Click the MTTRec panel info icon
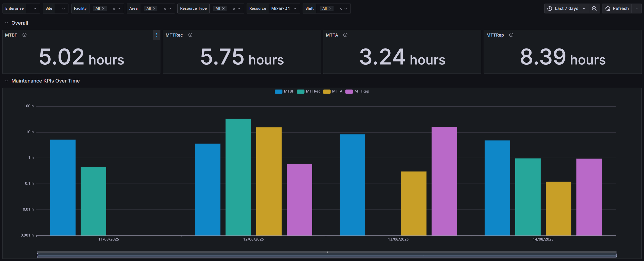The height and width of the screenshot is (261, 644). 190,35
